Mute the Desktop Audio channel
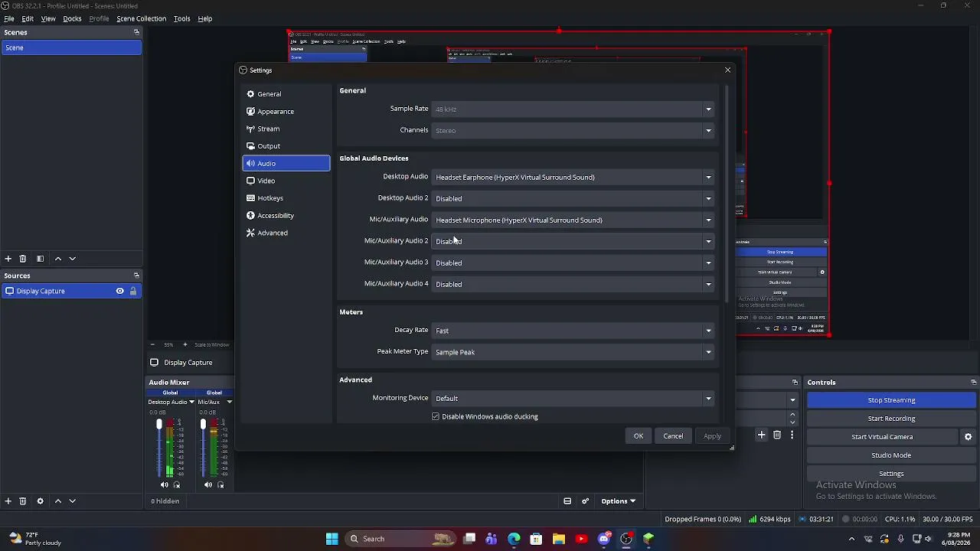Viewport: 980px width, 551px height. click(x=164, y=485)
